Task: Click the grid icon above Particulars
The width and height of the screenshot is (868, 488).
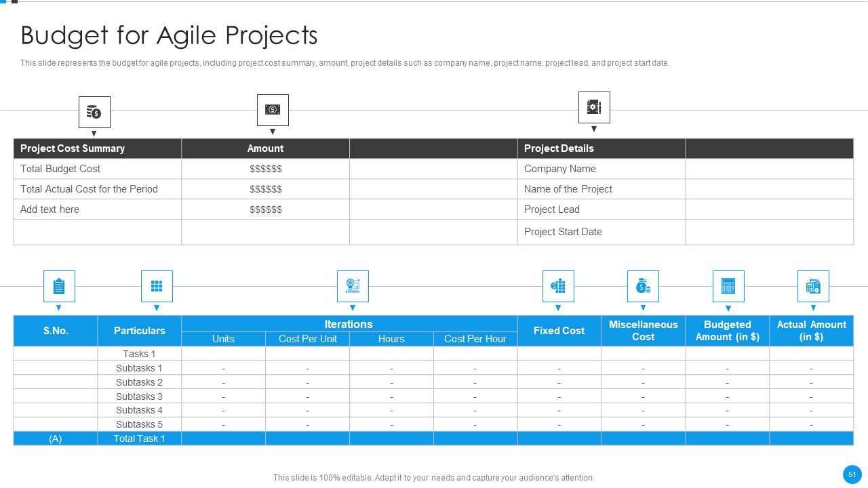Action: (157, 286)
